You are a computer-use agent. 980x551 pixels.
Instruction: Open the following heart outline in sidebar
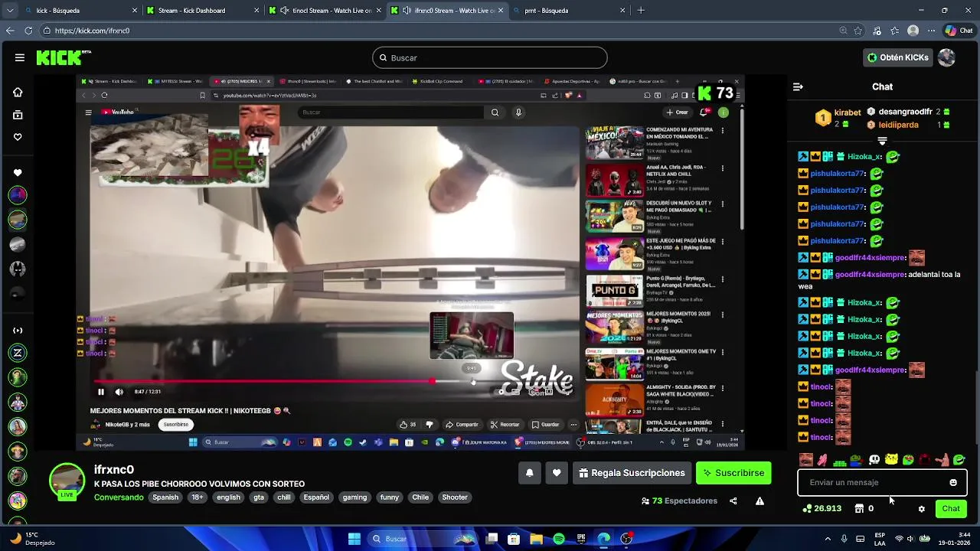(x=18, y=137)
